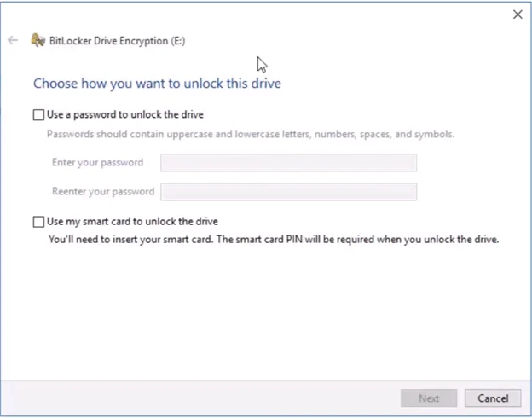Click the 'BitLocker Drive Encryption (E:)' title text

coord(117,40)
